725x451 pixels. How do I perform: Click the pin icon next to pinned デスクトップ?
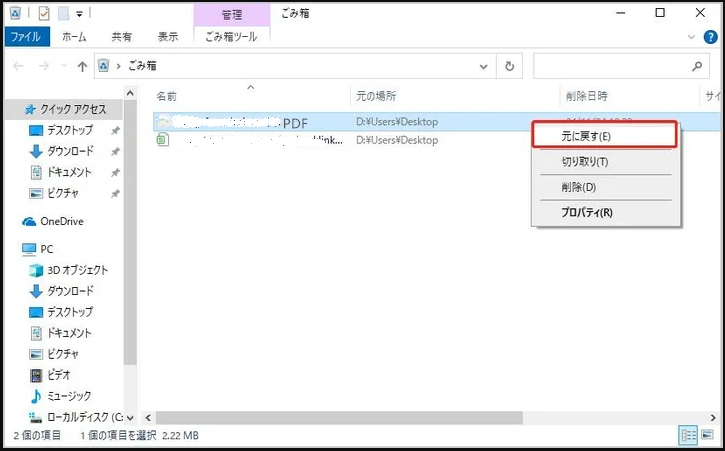pyautogui.click(x=115, y=131)
